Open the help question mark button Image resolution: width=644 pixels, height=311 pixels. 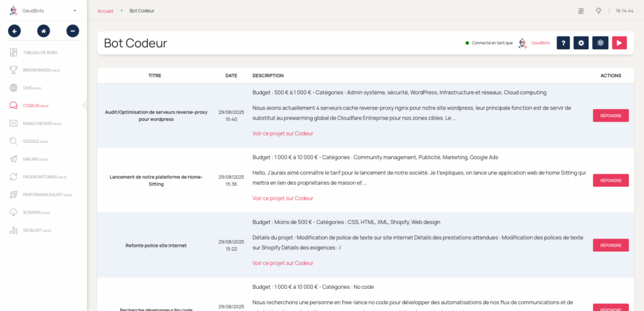[563, 43]
